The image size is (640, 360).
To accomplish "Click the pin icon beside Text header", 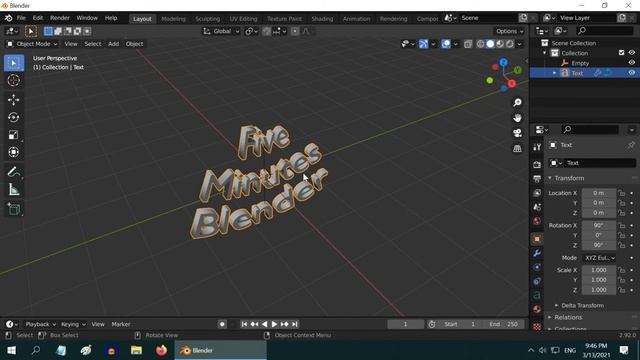I will coord(631,145).
